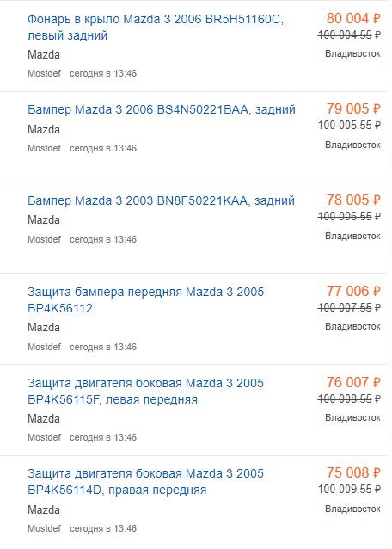Open the Бампер Mazda 3 2003 BN8F50221KAA listing
This screenshot has height=549, width=392.
click(162, 200)
